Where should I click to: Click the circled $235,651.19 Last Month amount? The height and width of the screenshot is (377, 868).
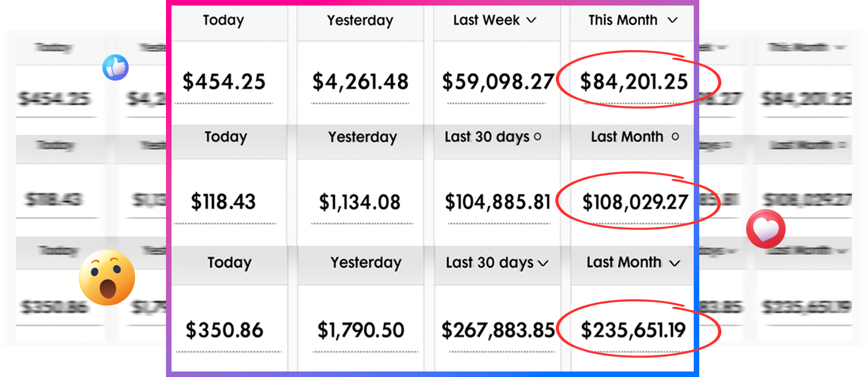tap(633, 330)
